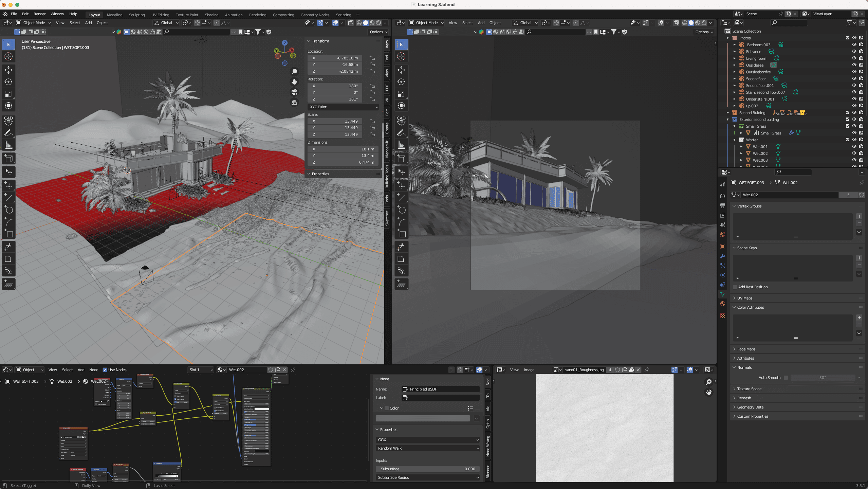Open the GGX distribution dropdown

428,440
